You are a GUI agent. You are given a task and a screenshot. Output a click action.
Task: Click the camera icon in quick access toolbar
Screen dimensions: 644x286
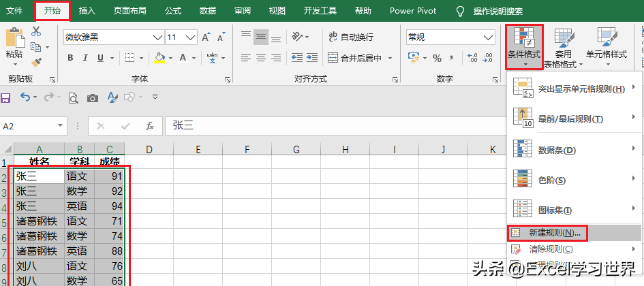coord(93,98)
